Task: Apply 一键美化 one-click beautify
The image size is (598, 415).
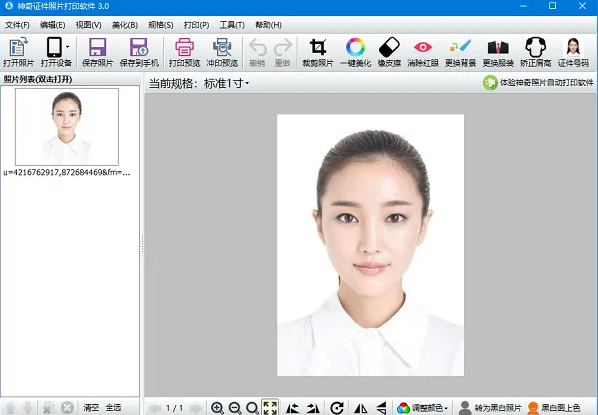Action: (x=355, y=52)
